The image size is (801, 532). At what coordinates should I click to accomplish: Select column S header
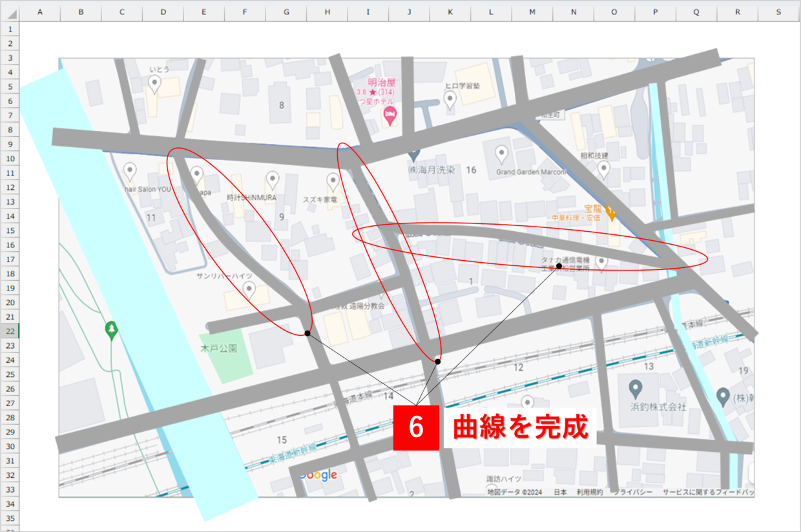pyautogui.click(x=779, y=11)
